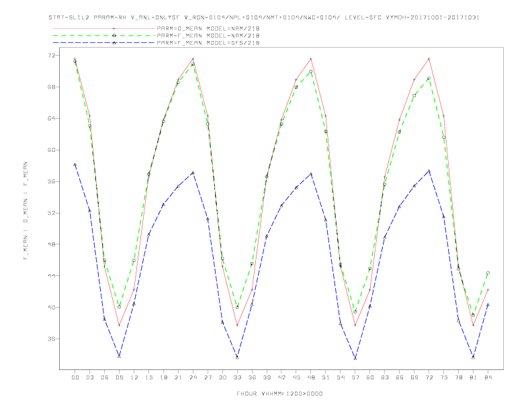
Task: Click x-axis tick label 27
Action: tap(208, 377)
